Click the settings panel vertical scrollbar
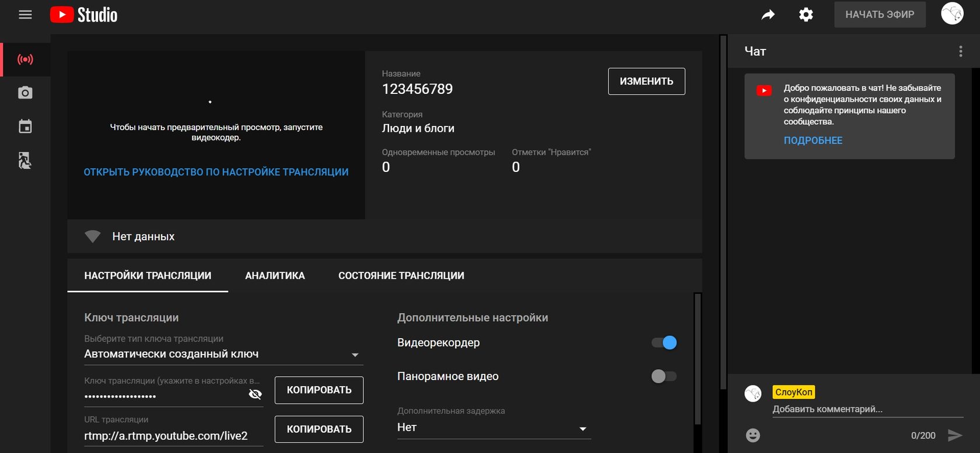The width and height of the screenshot is (980, 453). tap(698, 359)
